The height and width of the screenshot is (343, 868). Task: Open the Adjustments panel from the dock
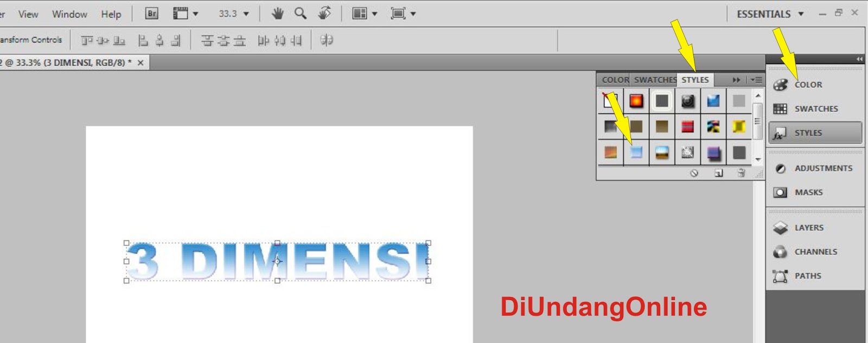815,168
